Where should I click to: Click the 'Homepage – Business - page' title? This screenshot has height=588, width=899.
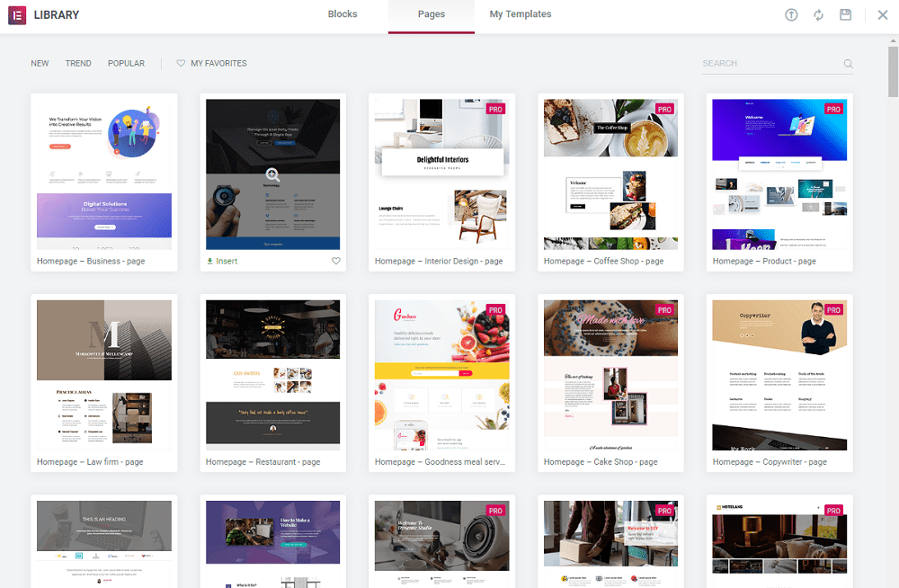click(x=91, y=261)
